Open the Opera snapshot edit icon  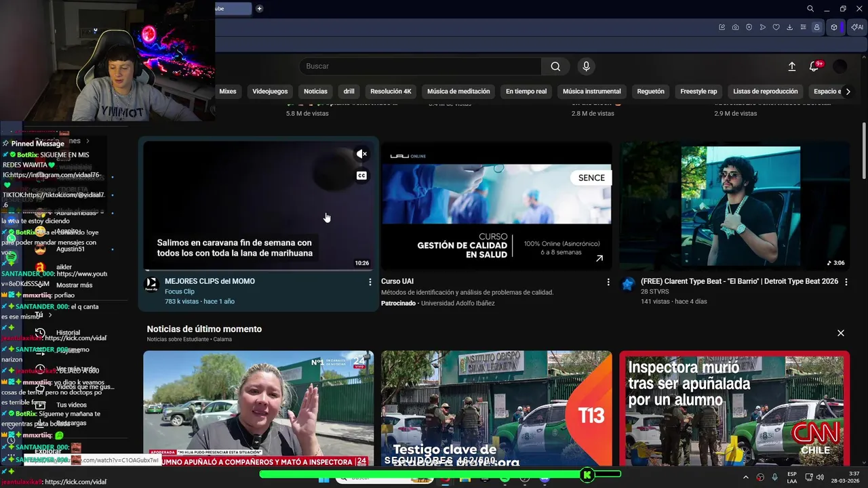722,27
